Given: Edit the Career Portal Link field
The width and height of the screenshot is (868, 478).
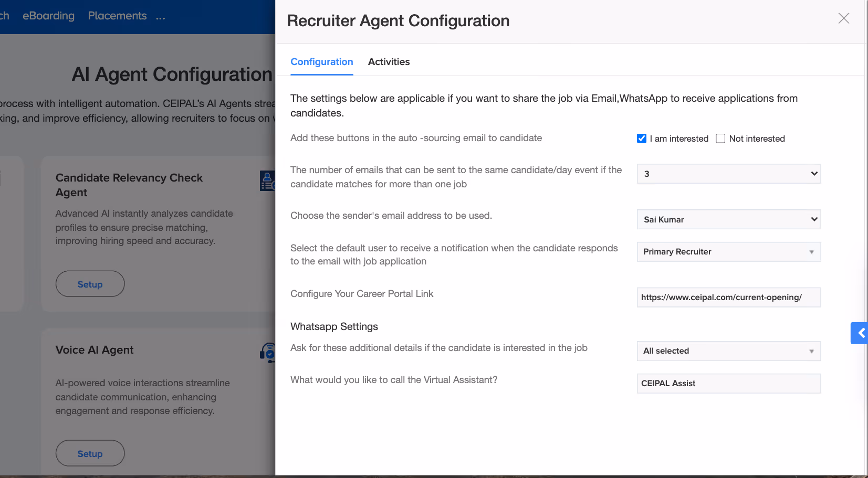Looking at the screenshot, I should click(x=728, y=298).
